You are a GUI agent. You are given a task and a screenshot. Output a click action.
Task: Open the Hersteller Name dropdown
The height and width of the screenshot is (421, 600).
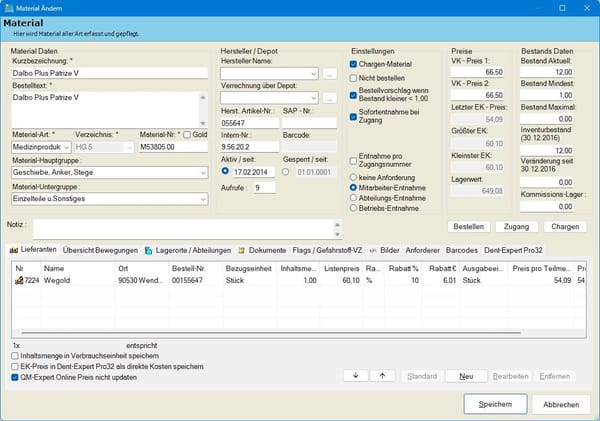(314, 73)
